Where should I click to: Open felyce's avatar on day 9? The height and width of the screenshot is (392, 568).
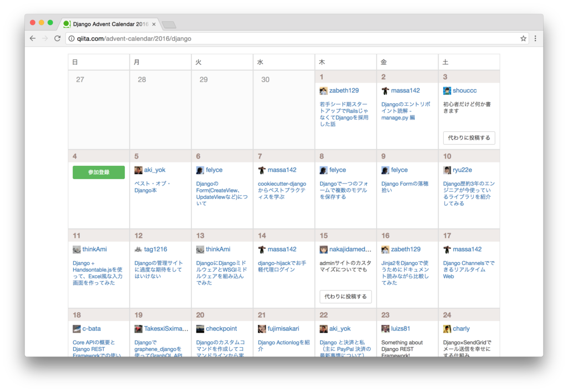click(385, 170)
